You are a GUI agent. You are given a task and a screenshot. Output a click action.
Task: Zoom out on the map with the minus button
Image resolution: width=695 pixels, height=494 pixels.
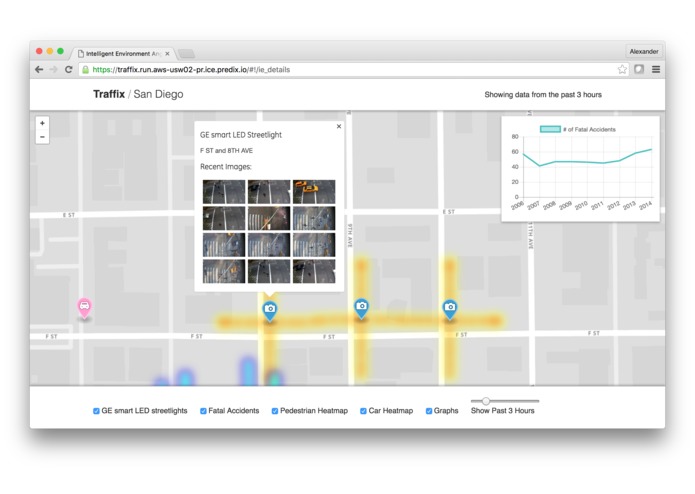click(x=42, y=137)
